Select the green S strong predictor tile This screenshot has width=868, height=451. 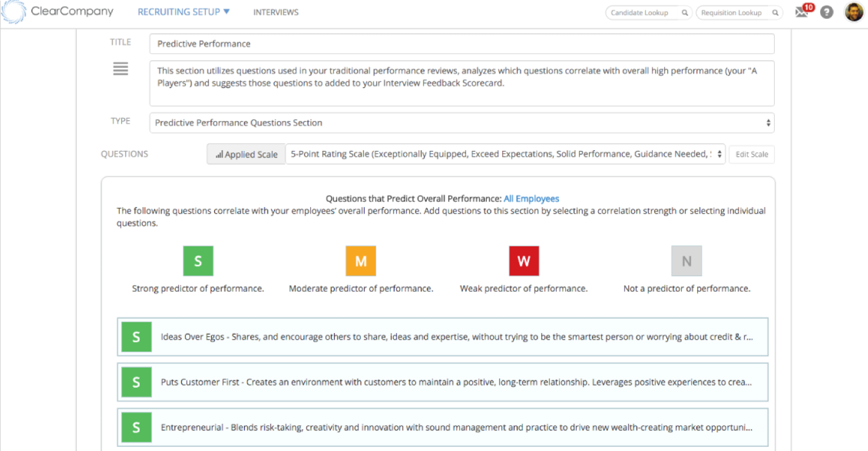(x=198, y=261)
